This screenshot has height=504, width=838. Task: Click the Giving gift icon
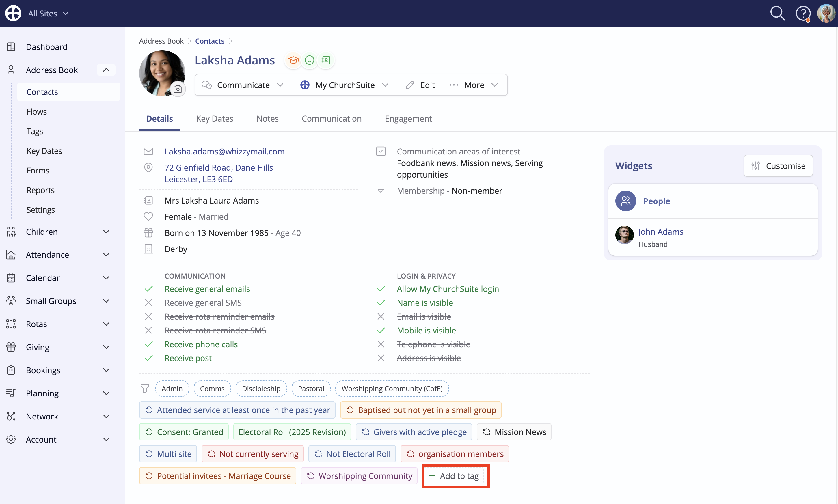click(11, 347)
